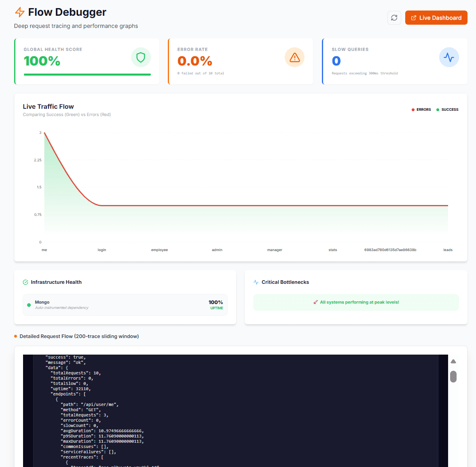Click the '/api/user/me' path line in JSON
This screenshot has width=476, height=467.
click(x=89, y=404)
